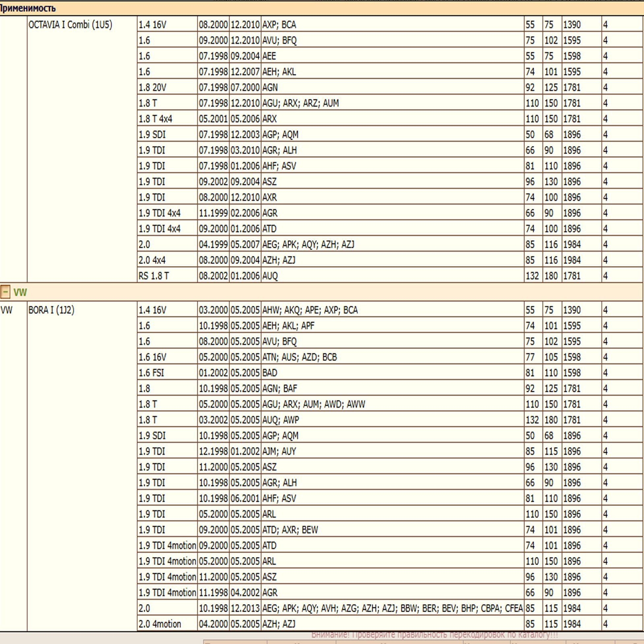
Task: Click the 1.6 16V engine cell
Action: (167, 357)
